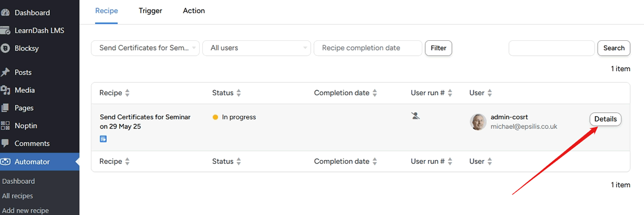644x215 pixels.
Task: Click the In progress status text
Action: pos(239,117)
